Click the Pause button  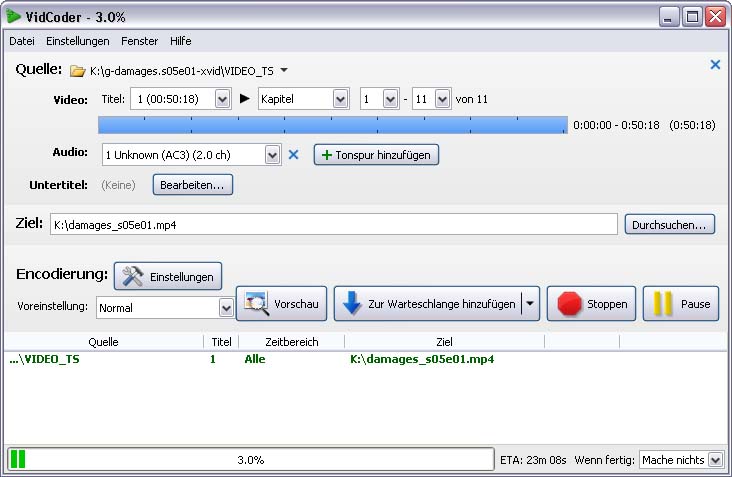click(x=681, y=304)
